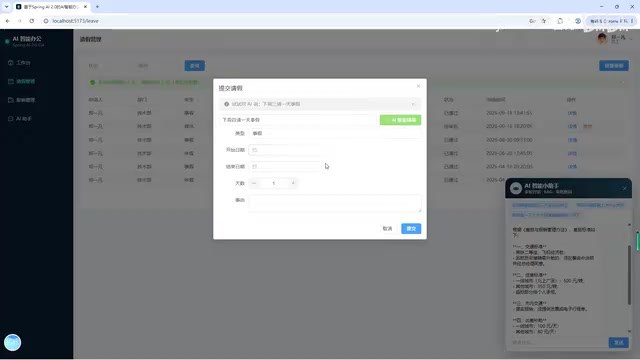Screen dimensions: 640x360
Task: Go forward in the browser
Action: [x=20, y=21]
